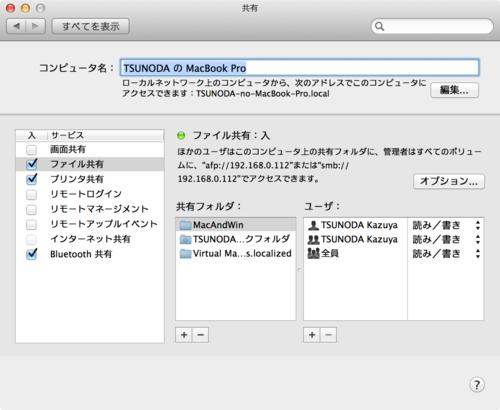Click the 全員 everyone group icon
The image size is (500, 410).
tap(313, 253)
